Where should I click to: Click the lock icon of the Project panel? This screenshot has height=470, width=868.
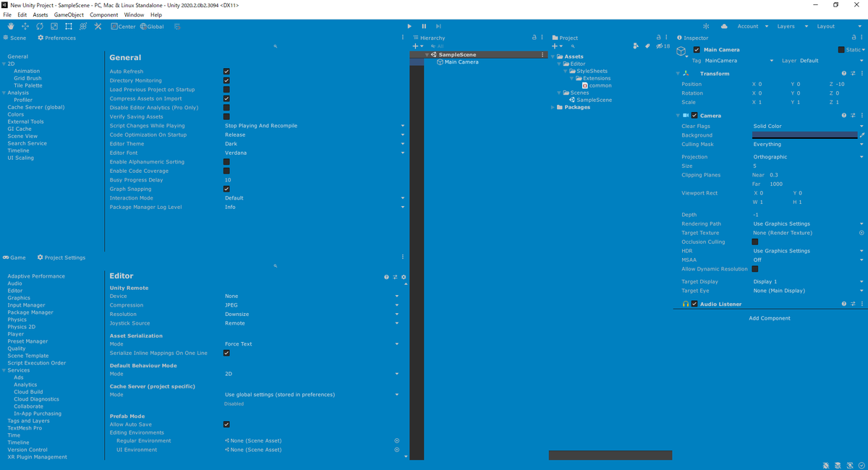[x=658, y=38]
